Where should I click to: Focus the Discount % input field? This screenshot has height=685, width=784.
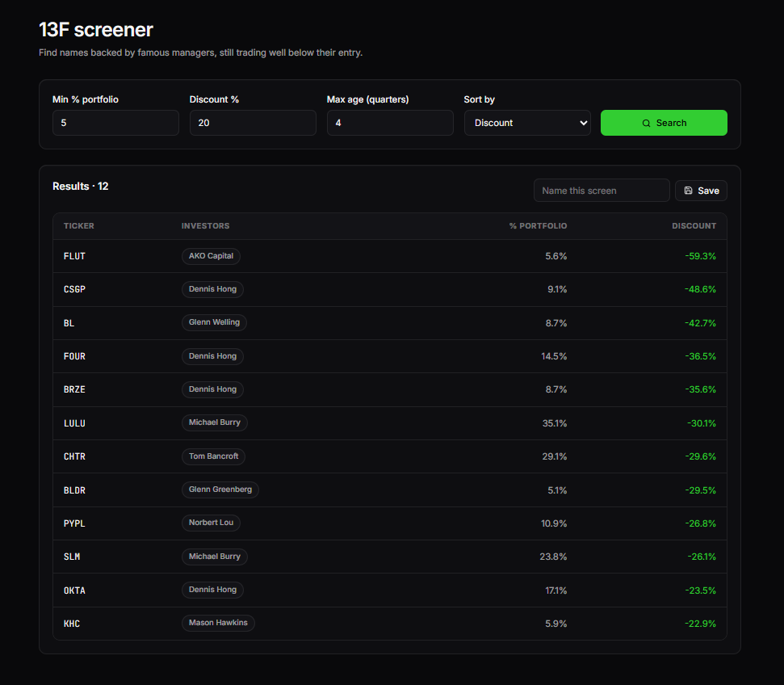tap(253, 123)
